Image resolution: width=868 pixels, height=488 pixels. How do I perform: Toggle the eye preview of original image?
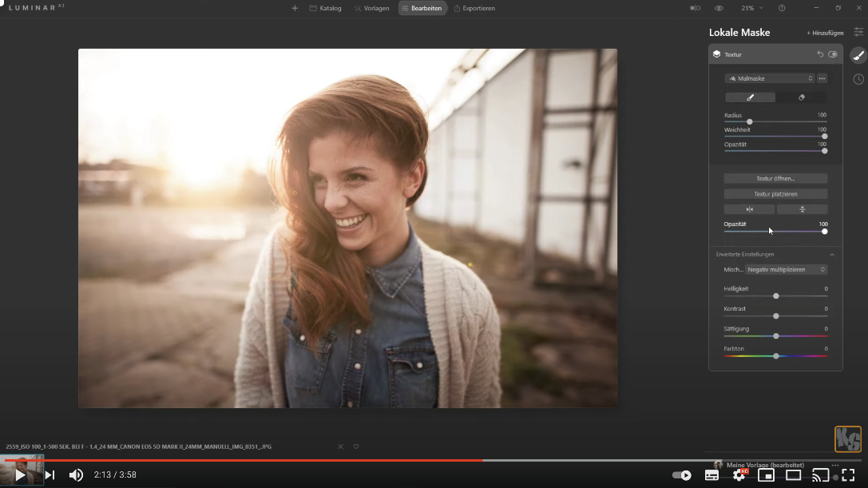719,8
